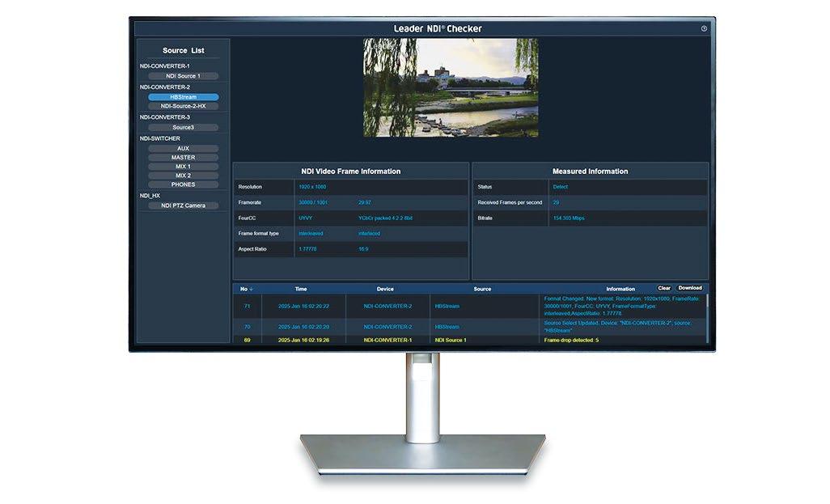Viewport: 830px width, 504px height.
Task: Click the Bitrate row label
Action: click(x=485, y=218)
